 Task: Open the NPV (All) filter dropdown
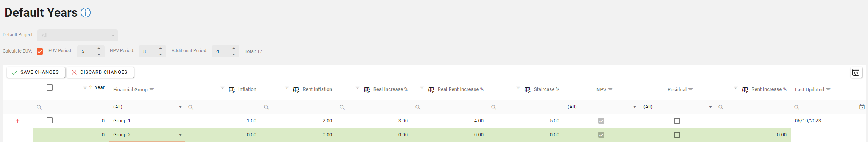(x=635, y=107)
